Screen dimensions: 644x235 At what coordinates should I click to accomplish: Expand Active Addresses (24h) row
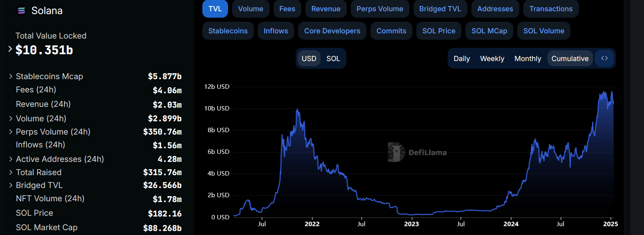[x=11, y=159]
